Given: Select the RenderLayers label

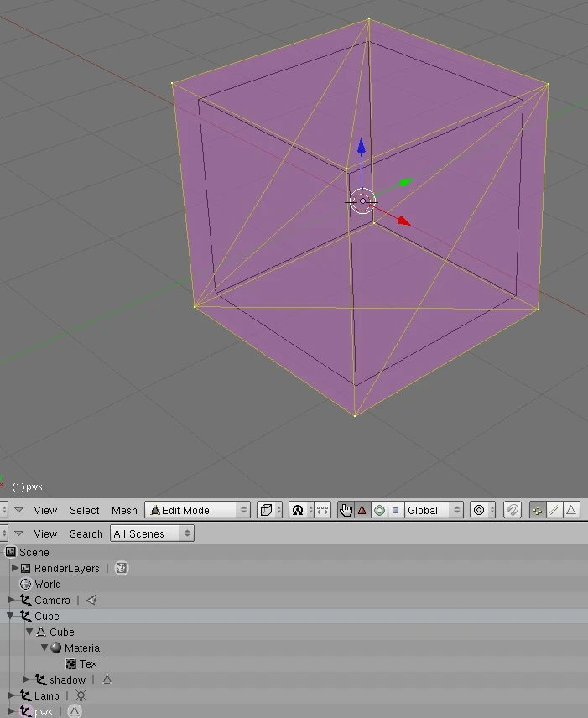Looking at the screenshot, I should click(67, 568).
